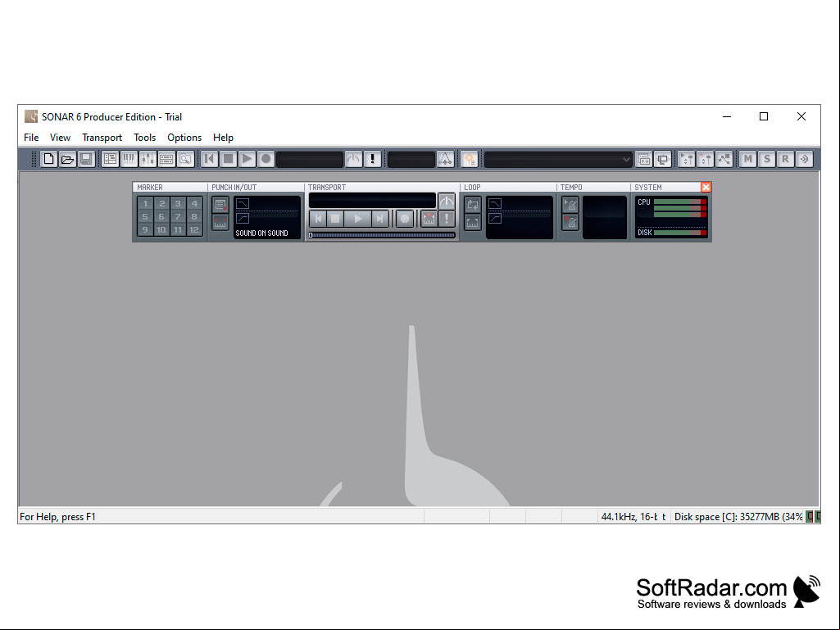
Task: Toggle looping on in the Loop panel
Action: click(x=473, y=205)
